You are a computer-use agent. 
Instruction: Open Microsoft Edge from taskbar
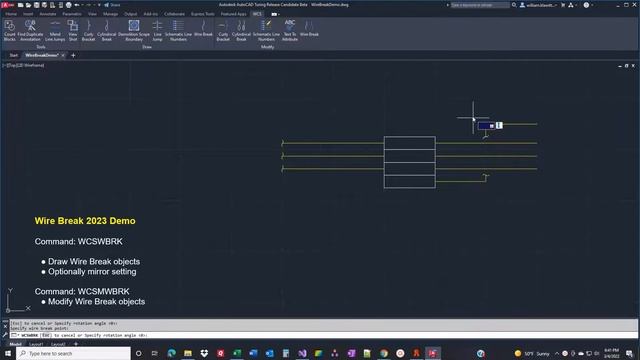point(171,353)
